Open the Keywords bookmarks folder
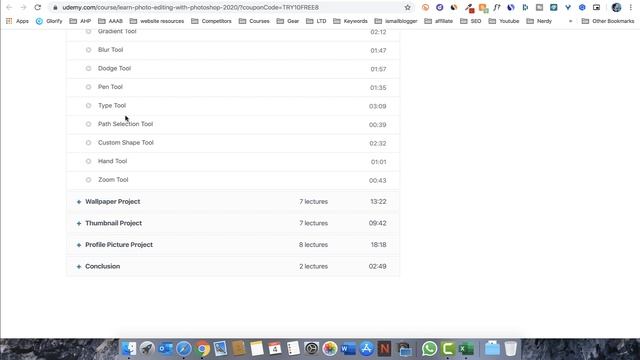 click(350, 21)
